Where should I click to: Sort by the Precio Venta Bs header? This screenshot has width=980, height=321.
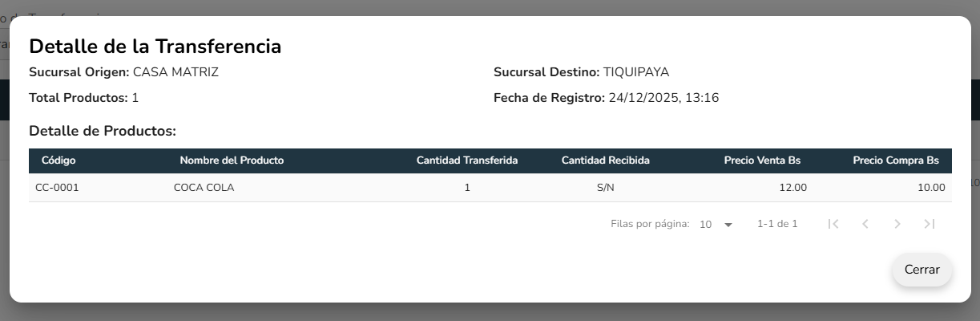[762, 160]
